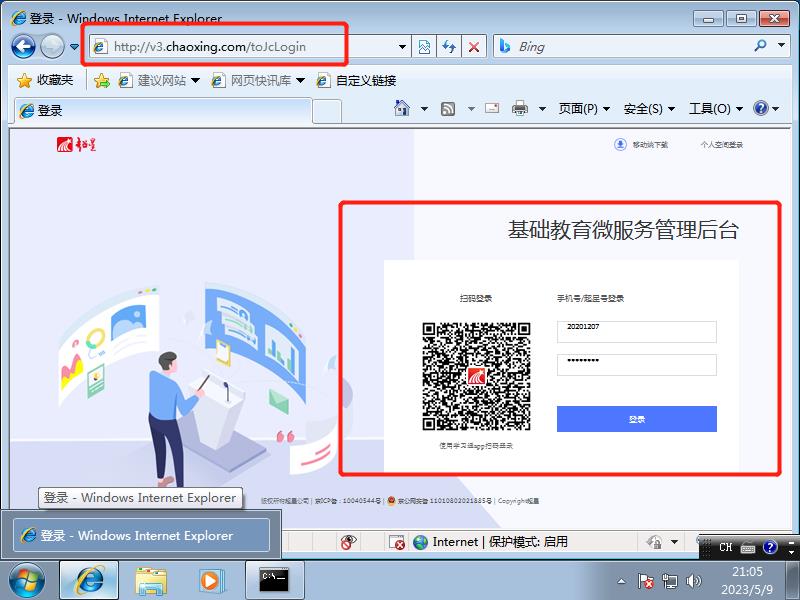
Task: Click the masked password field
Action: [x=637, y=365]
